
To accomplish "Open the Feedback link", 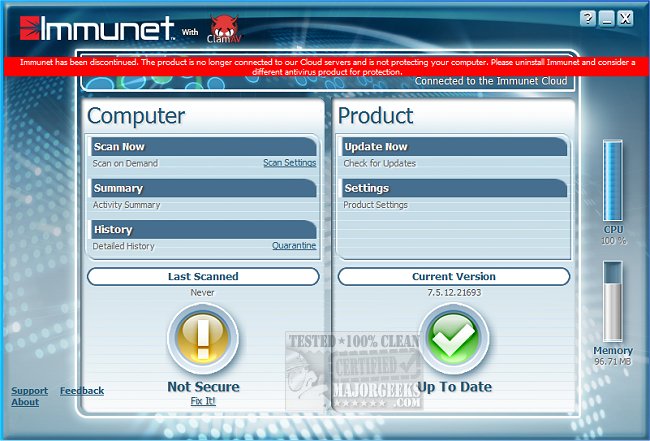I will click(x=82, y=391).
